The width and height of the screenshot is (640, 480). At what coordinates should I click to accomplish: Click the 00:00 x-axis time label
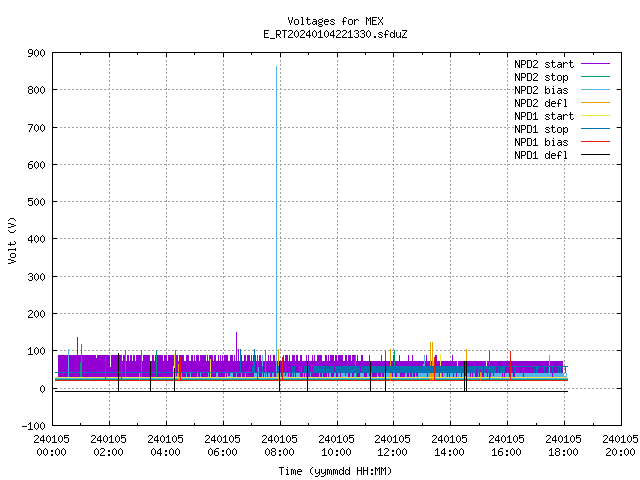(x=51, y=452)
